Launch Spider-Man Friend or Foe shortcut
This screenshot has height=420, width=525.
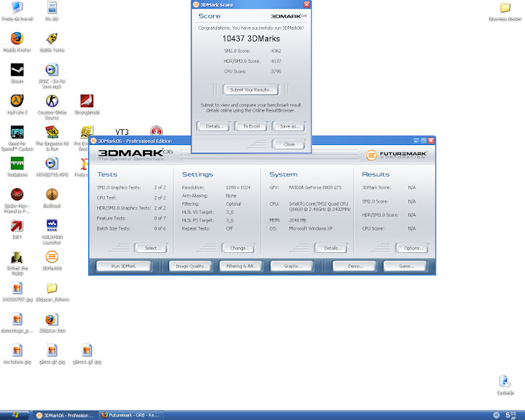[17, 201]
